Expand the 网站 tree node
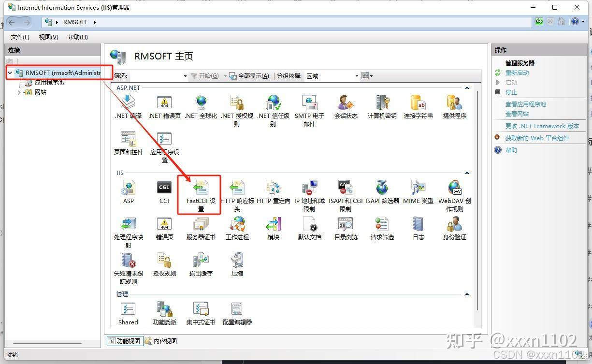Viewport: 592px width, 364px height. [19, 92]
